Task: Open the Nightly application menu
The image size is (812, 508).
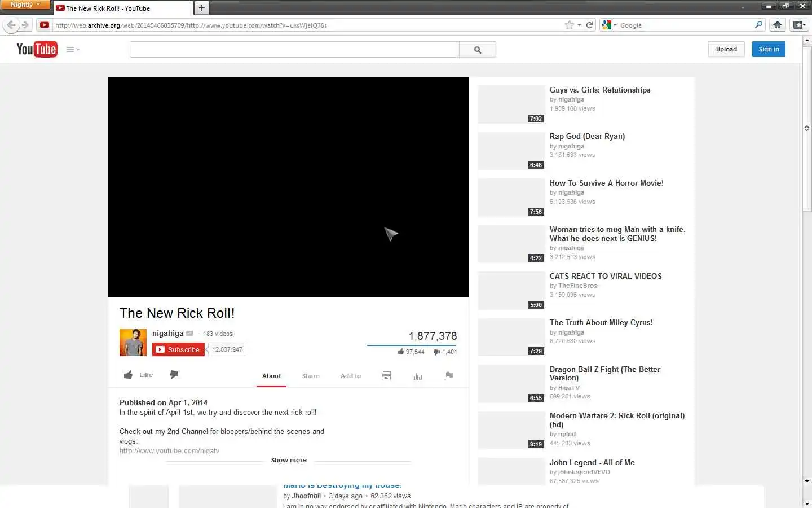Action: tap(25, 5)
